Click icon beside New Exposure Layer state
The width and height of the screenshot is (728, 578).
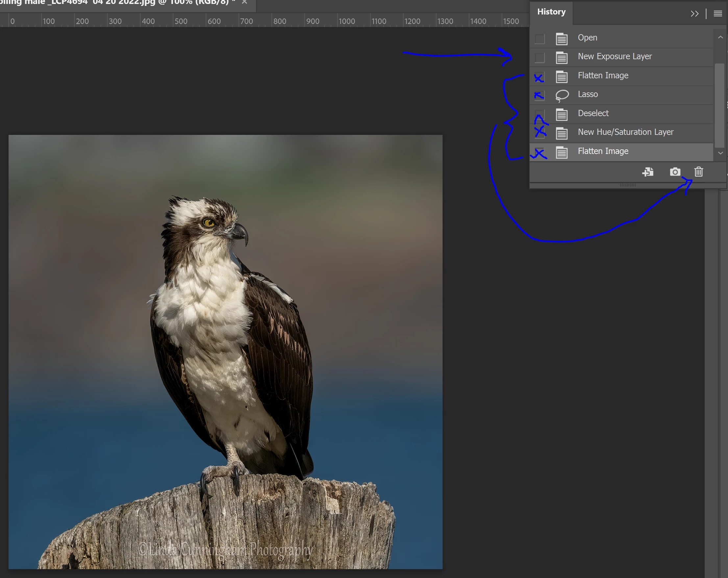tap(562, 58)
